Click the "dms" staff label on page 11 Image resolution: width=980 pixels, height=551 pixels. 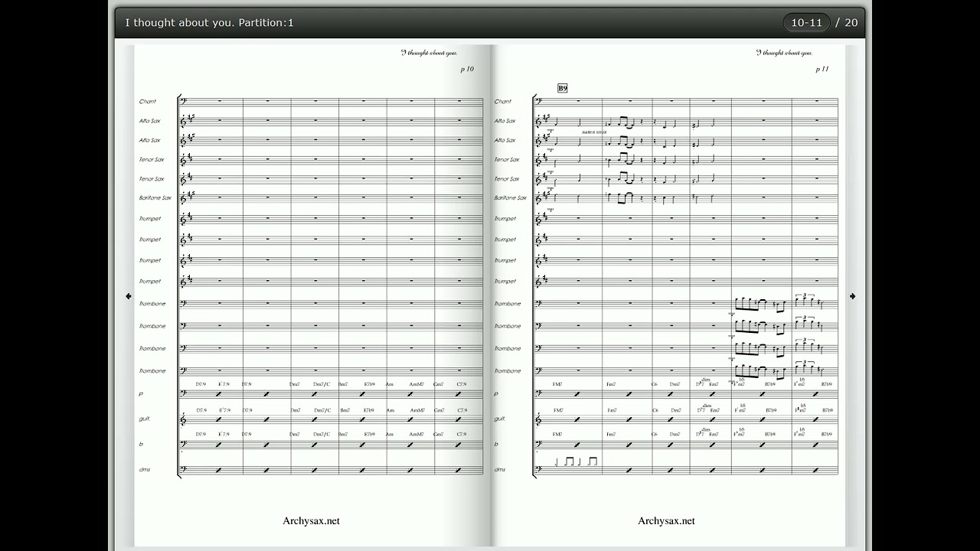coord(499,469)
